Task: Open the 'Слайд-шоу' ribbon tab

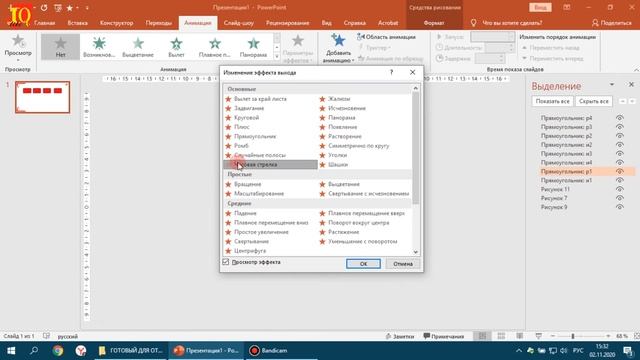Action: [239, 23]
